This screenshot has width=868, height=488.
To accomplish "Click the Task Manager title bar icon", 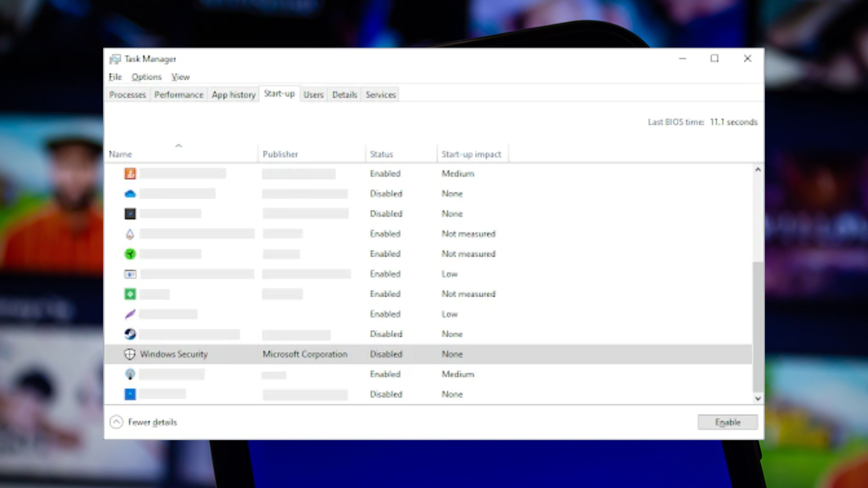I will tap(115, 59).
